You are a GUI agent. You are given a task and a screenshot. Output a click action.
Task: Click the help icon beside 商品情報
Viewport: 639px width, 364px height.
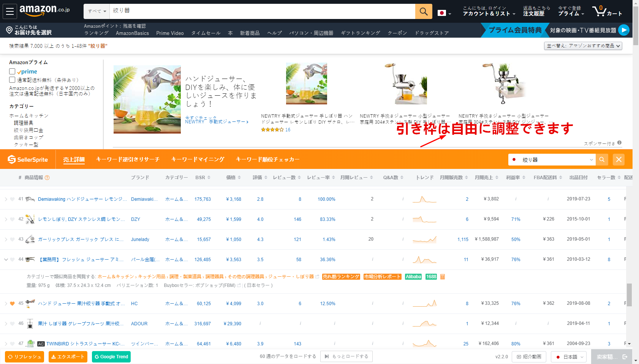(47, 178)
